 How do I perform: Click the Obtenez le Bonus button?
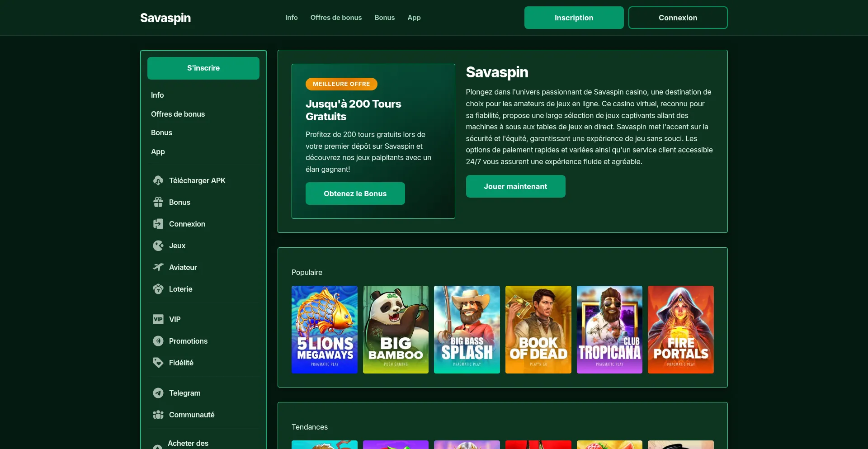point(355,194)
